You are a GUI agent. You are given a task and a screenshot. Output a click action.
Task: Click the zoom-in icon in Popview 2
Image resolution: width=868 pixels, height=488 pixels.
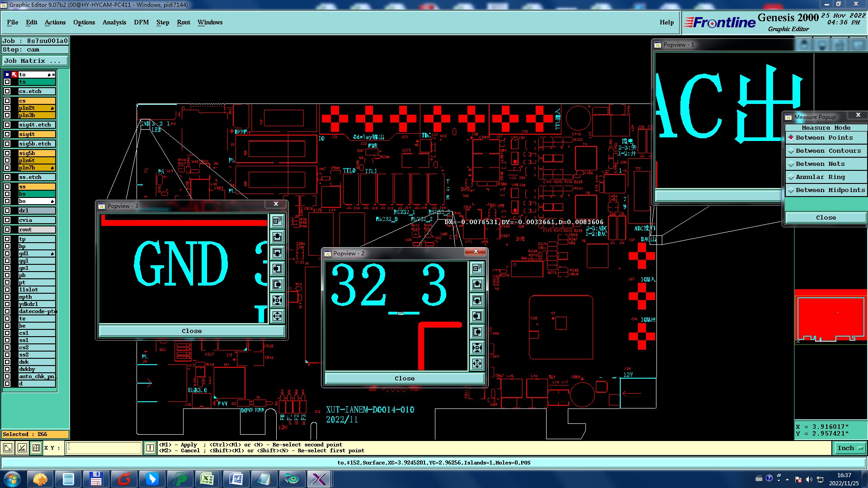477,347
